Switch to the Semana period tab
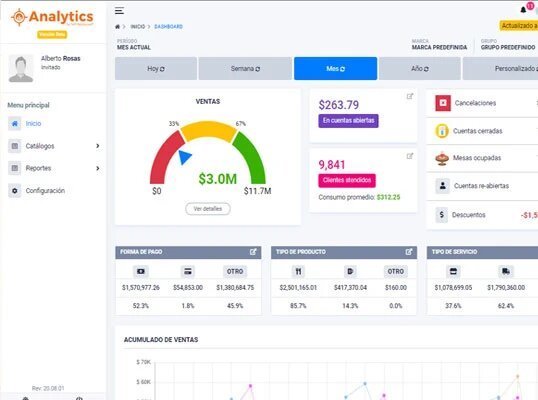 245,69
